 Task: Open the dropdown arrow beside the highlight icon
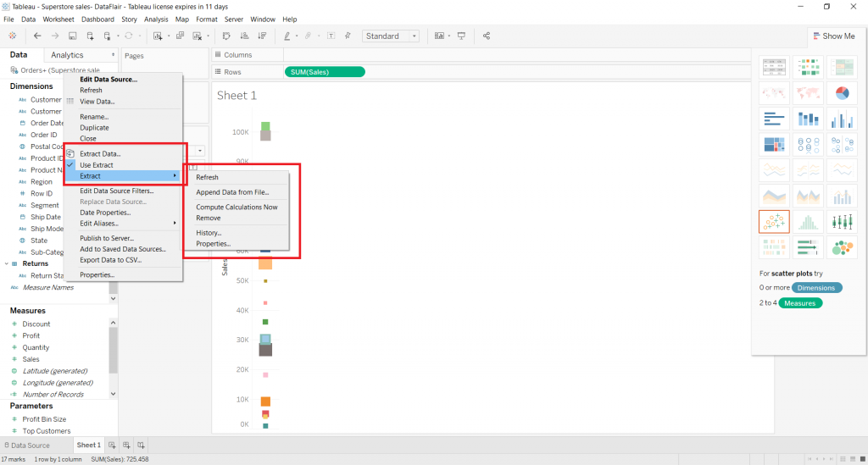297,36
